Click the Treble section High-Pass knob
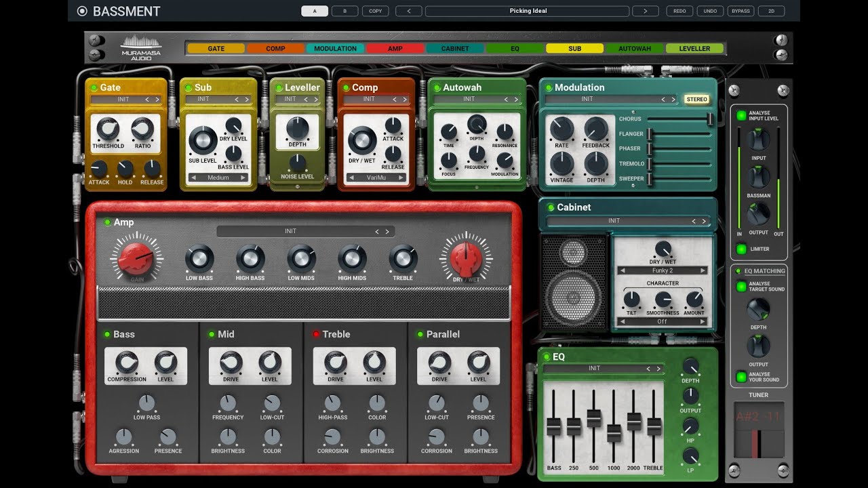Screen dimensions: 868x488 click(332, 404)
